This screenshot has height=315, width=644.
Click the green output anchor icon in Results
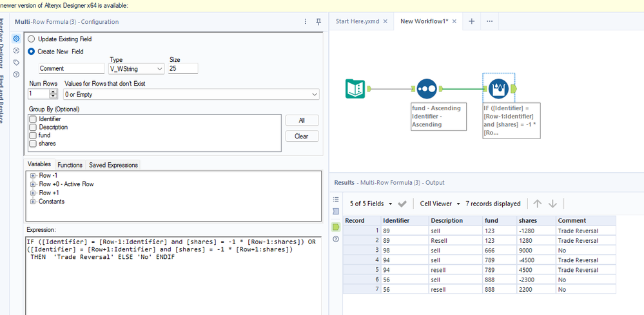coord(335,227)
